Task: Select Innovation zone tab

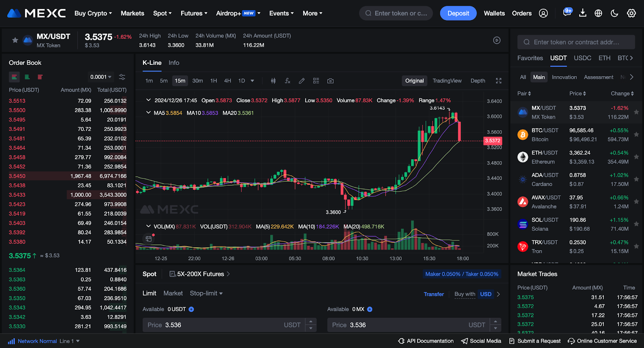Action: pos(564,77)
